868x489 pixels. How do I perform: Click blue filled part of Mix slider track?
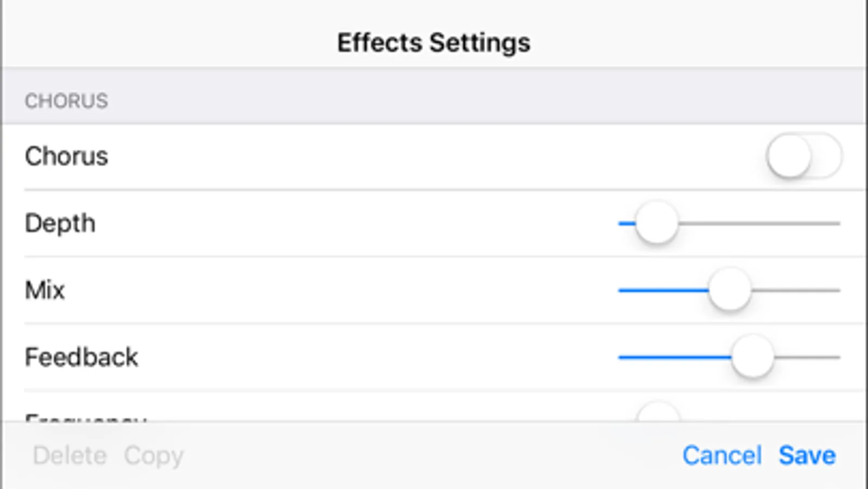(x=662, y=290)
